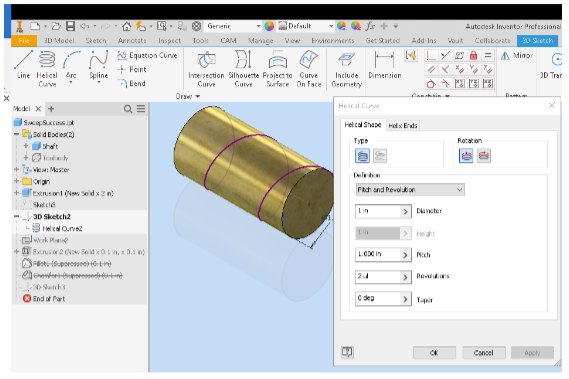Select SweepSuccess.ipt root node
Image resolution: width=569 pixels, height=379 pixels.
(x=44, y=123)
